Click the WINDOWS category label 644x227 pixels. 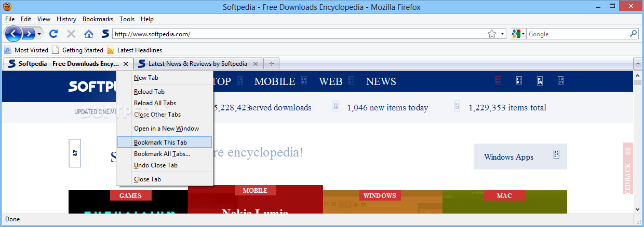point(380,196)
